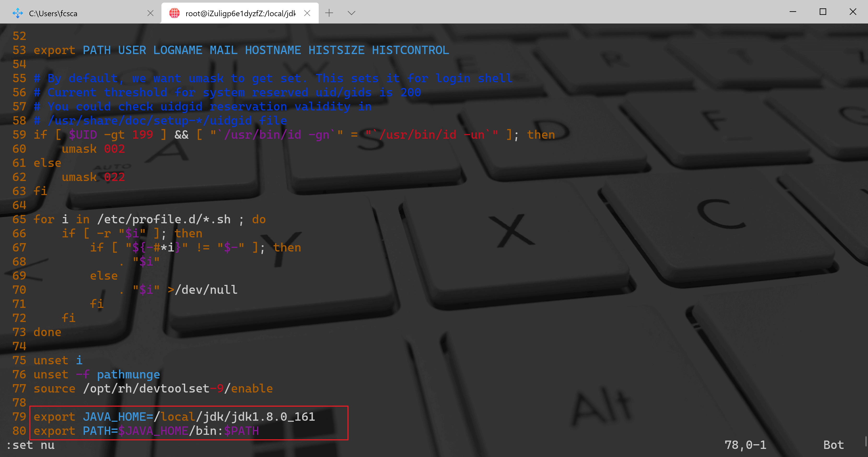Click the $PATH text on line 80

(241, 431)
